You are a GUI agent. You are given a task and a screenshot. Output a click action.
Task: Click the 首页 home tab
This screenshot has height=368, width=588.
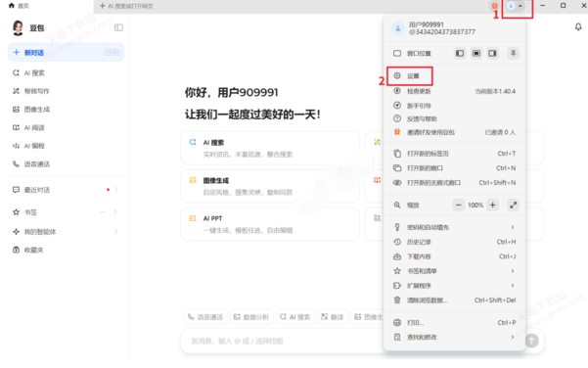click(19, 6)
